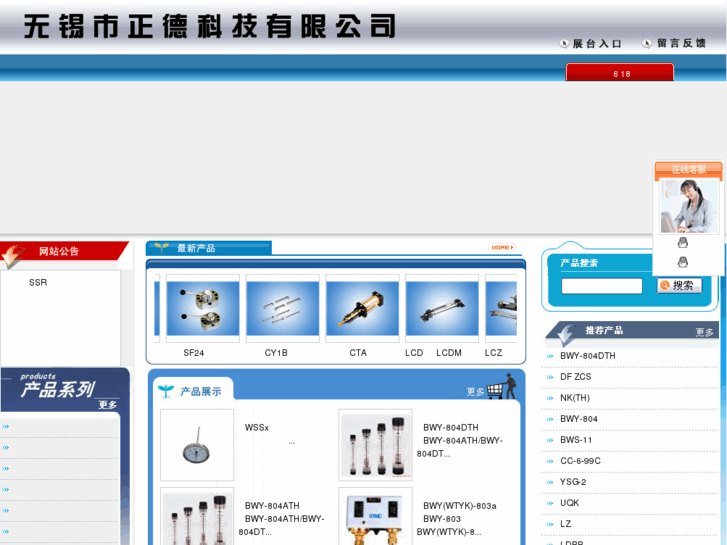Click the MORE button beside 最新产品

502,247
